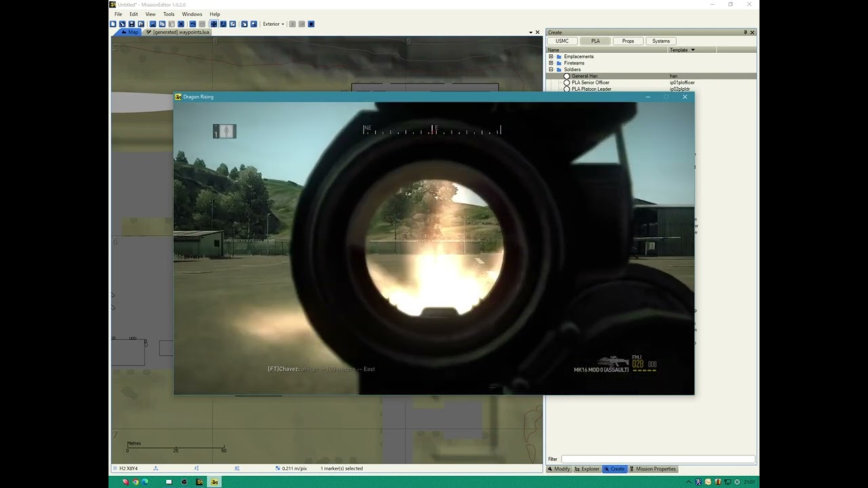The image size is (868, 488).
Task: Open the Help menu
Action: tap(215, 14)
